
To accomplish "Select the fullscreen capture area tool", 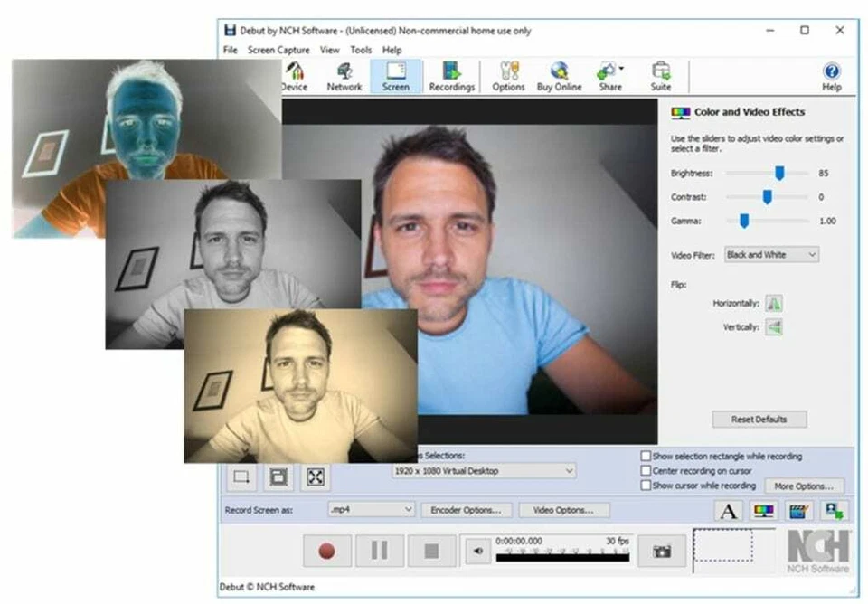I will [x=314, y=477].
